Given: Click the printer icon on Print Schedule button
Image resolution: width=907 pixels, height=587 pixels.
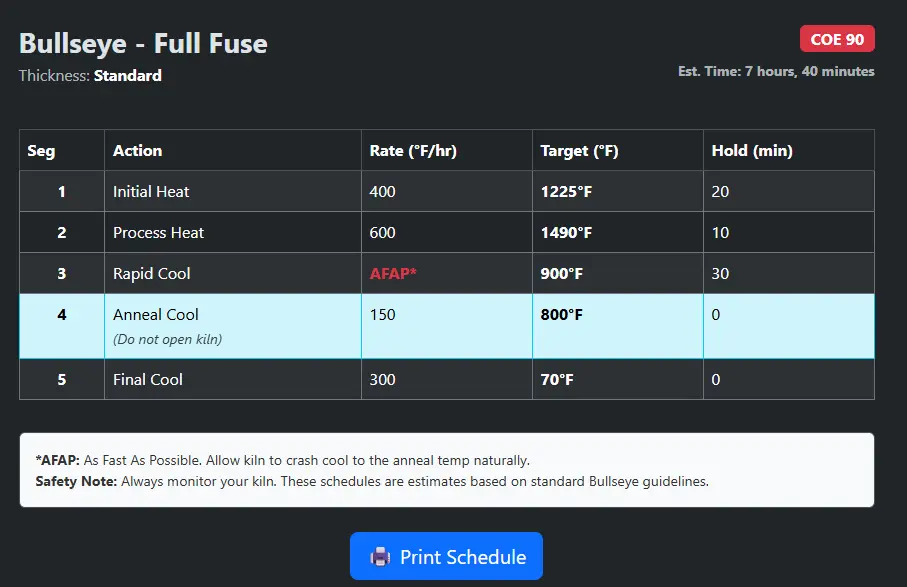Looking at the screenshot, I should coord(381,556).
